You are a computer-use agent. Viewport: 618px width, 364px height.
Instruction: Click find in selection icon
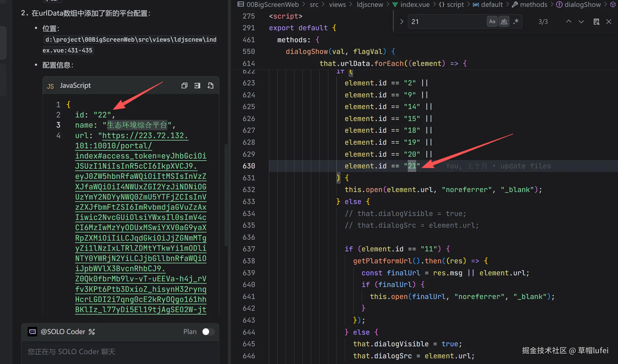pos(596,22)
